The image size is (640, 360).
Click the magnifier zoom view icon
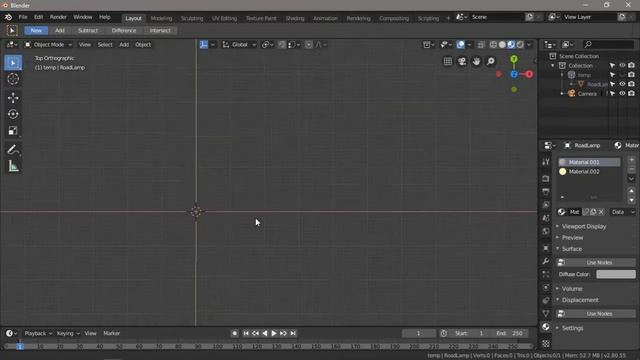[x=491, y=61]
